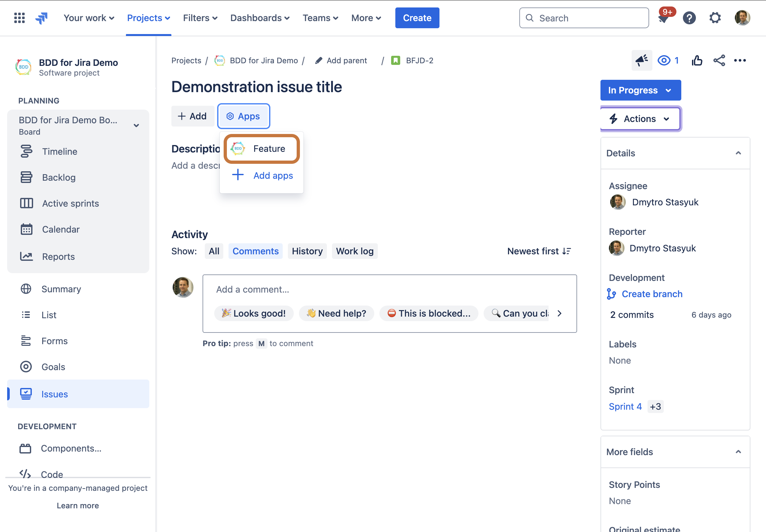This screenshot has height=532, width=766.
Task: Click Story Points None value
Action: tap(620, 501)
